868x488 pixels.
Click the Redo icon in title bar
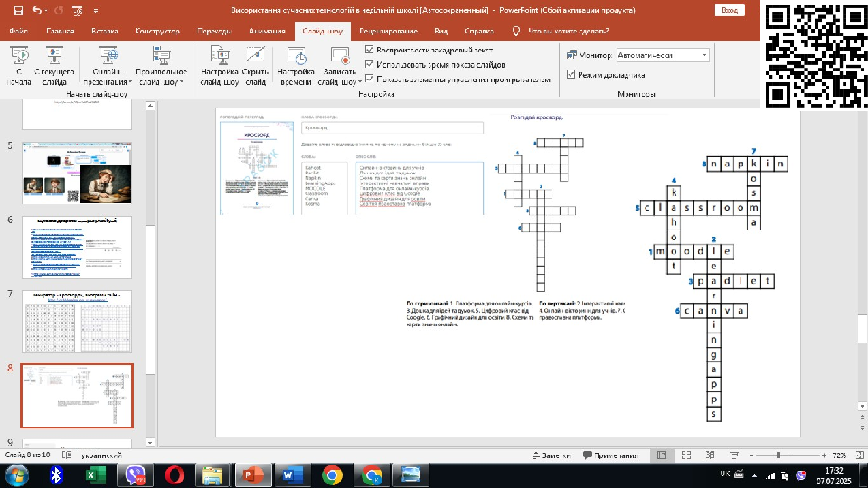59,11
